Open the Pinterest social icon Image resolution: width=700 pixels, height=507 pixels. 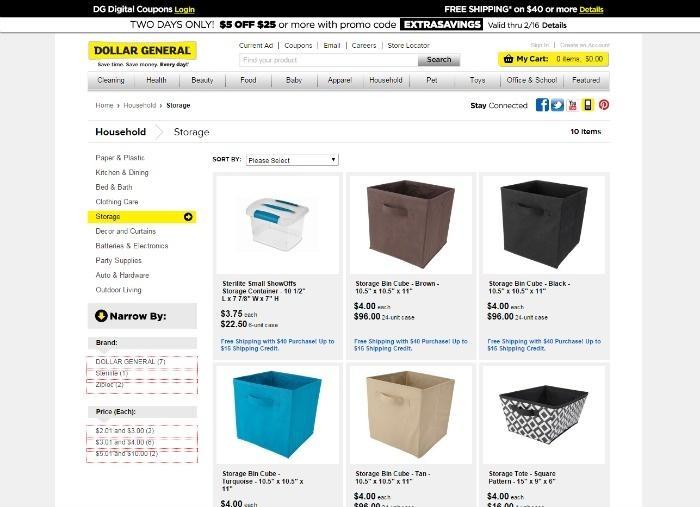tap(604, 105)
